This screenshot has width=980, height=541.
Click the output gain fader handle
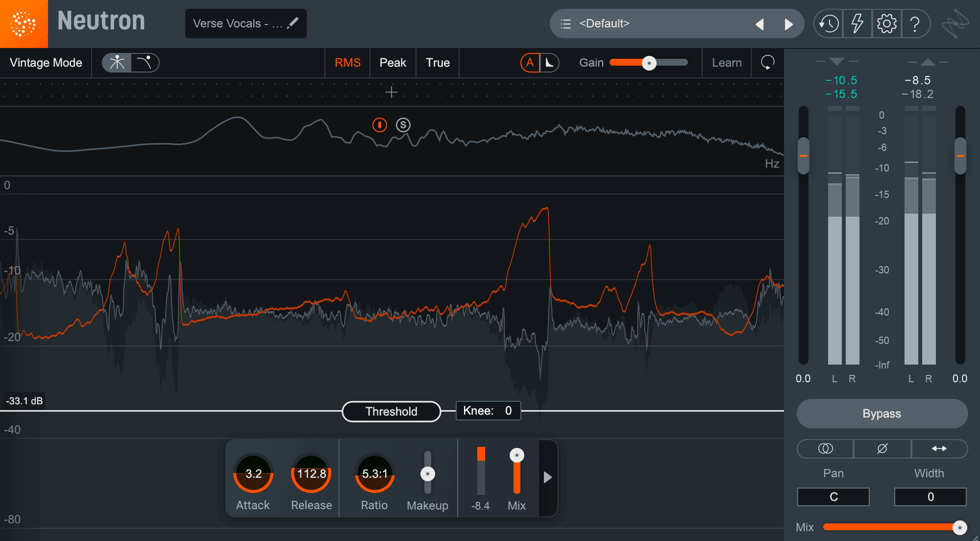tap(960, 156)
